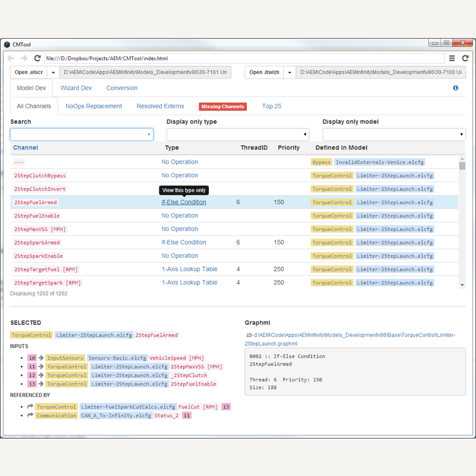476x476 pixels.
Task: Click the blue info circle icon
Action: click(x=456, y=88)
